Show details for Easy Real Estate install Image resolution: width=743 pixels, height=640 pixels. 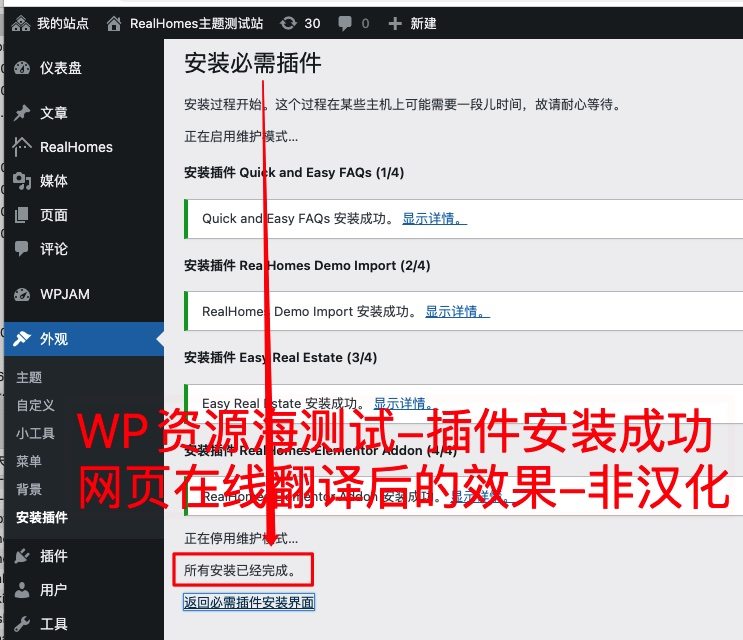pyautogui.click(x=405, y=404)
